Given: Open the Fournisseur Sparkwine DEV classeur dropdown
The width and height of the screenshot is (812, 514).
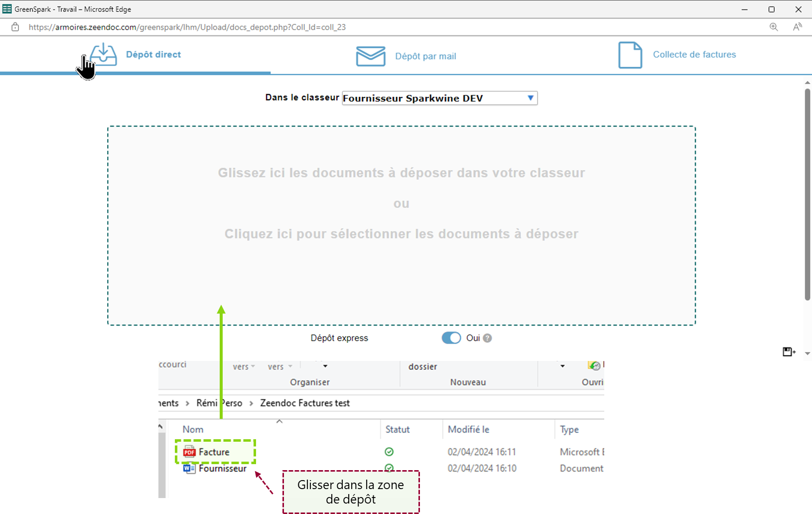Looking at the screenshot, I should [439, 98].
